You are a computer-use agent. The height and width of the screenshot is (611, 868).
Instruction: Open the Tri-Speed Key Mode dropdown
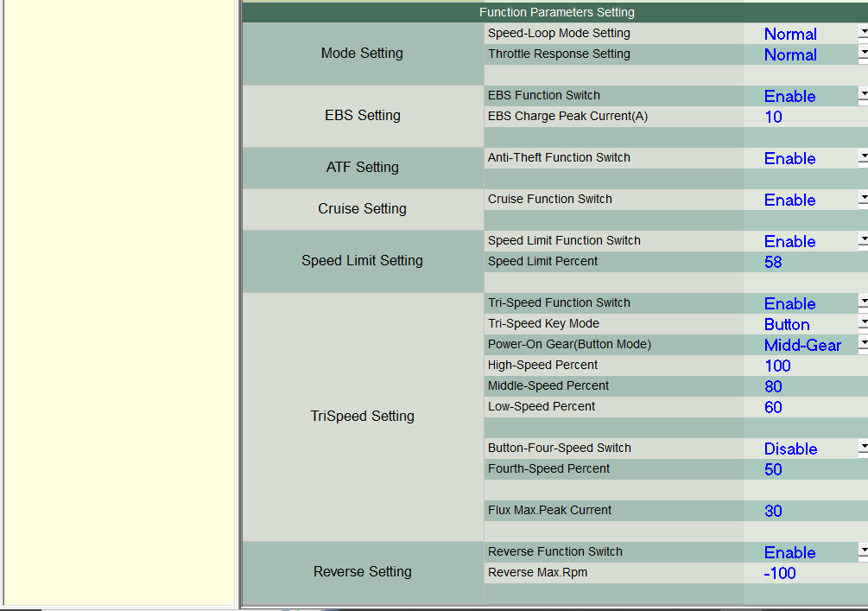(863, 324)
